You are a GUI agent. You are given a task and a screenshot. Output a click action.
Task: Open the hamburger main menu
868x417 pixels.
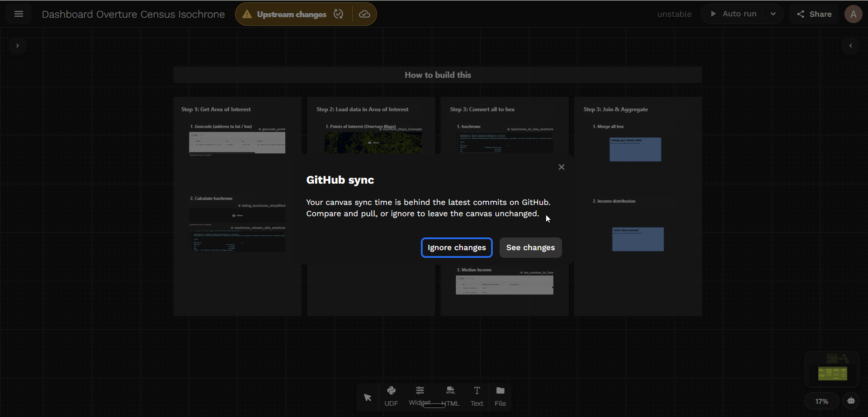(x=19, y=14)
